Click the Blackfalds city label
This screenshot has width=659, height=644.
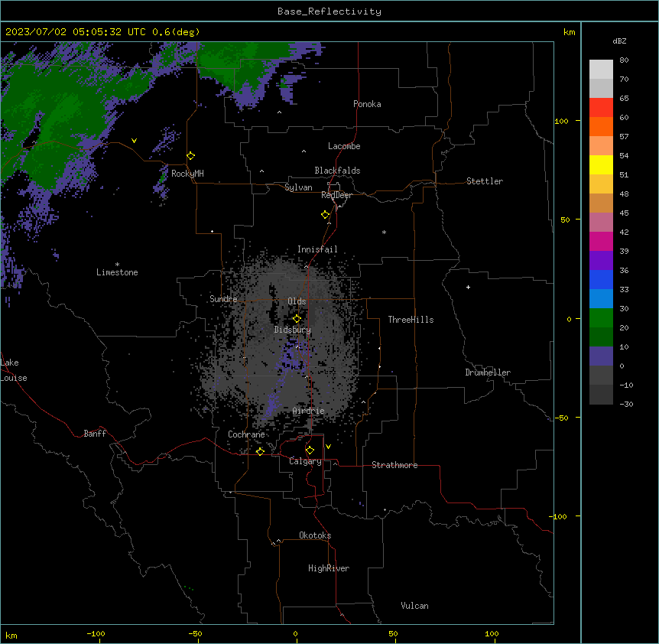click(x=337, y=171)
